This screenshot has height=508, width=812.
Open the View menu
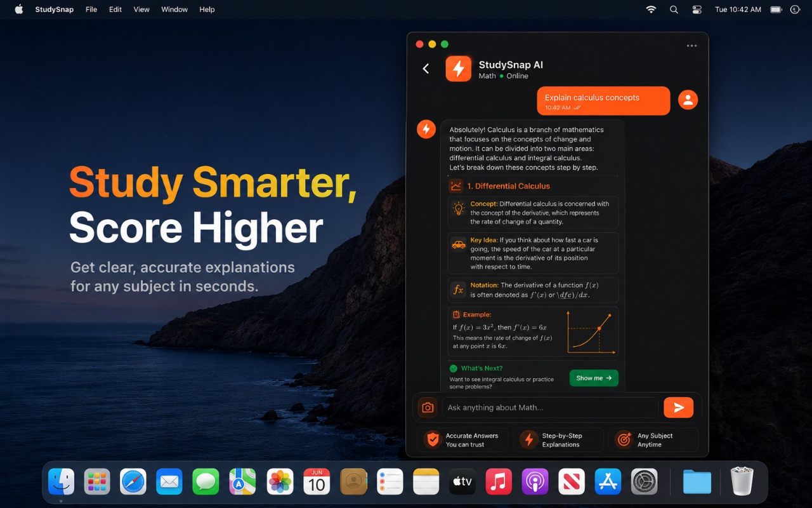(141, 10)
